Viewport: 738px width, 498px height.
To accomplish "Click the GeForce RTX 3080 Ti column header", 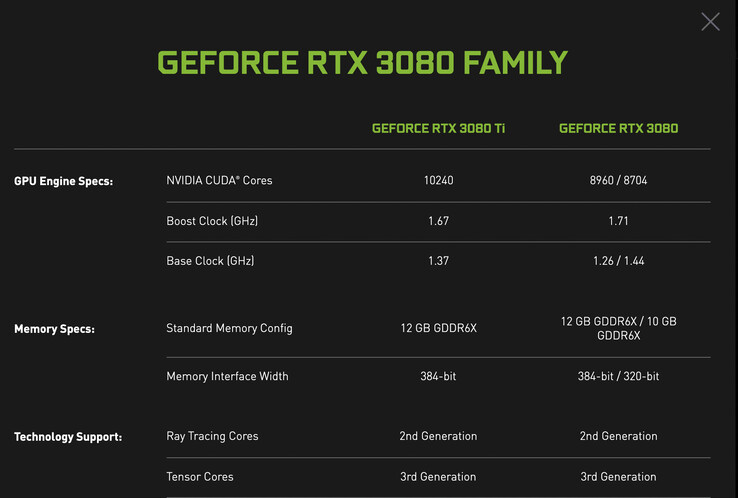I will point(438,128).
